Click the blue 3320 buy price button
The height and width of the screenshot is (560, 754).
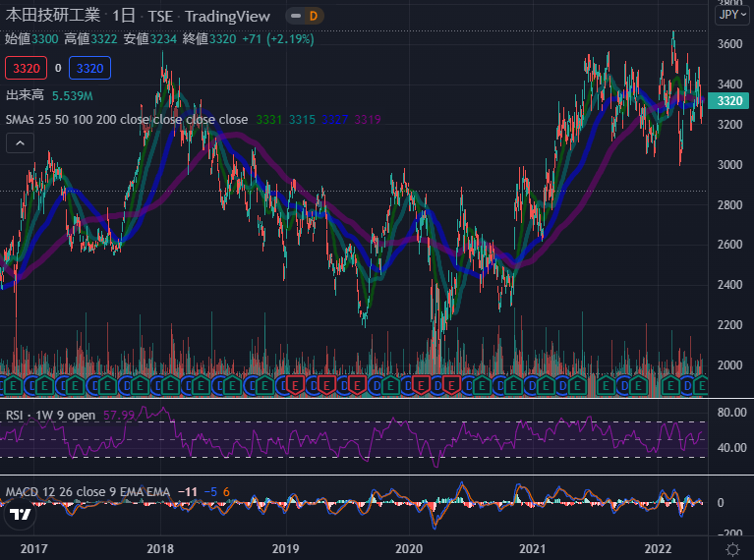[89, 68]
